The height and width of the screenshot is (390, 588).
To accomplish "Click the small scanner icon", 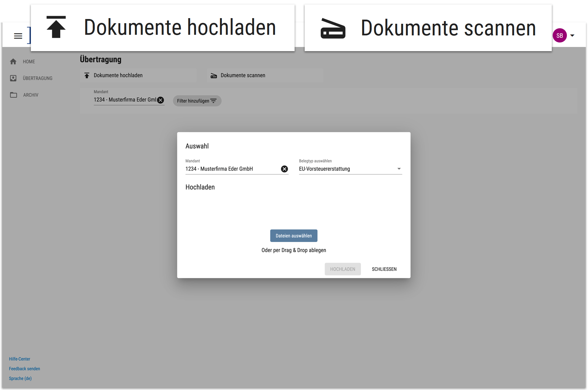I will coord(214,76).
